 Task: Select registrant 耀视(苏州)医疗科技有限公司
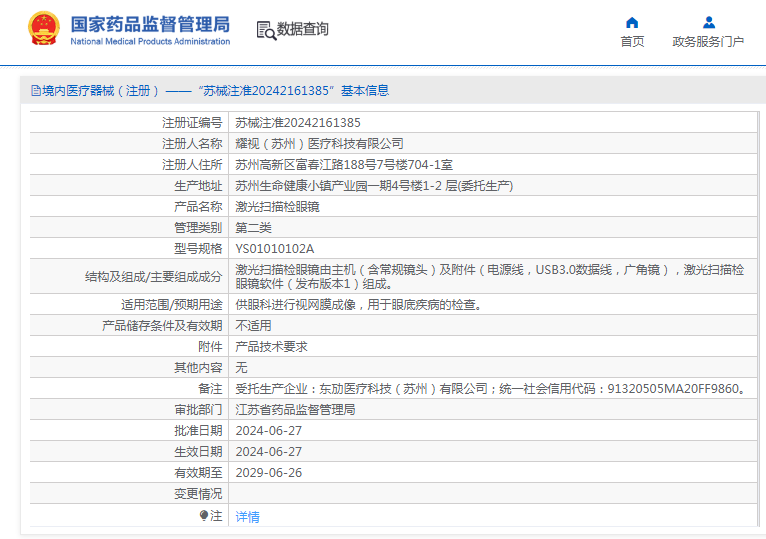coord(319,144)
